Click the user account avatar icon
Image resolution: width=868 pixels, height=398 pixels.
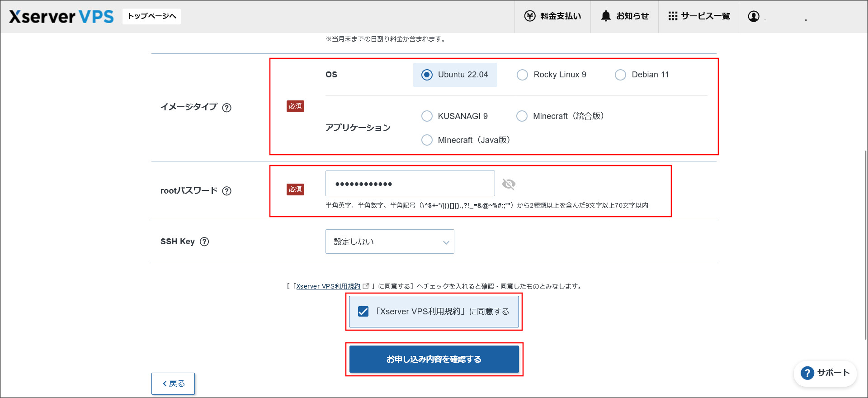(754, 16)
